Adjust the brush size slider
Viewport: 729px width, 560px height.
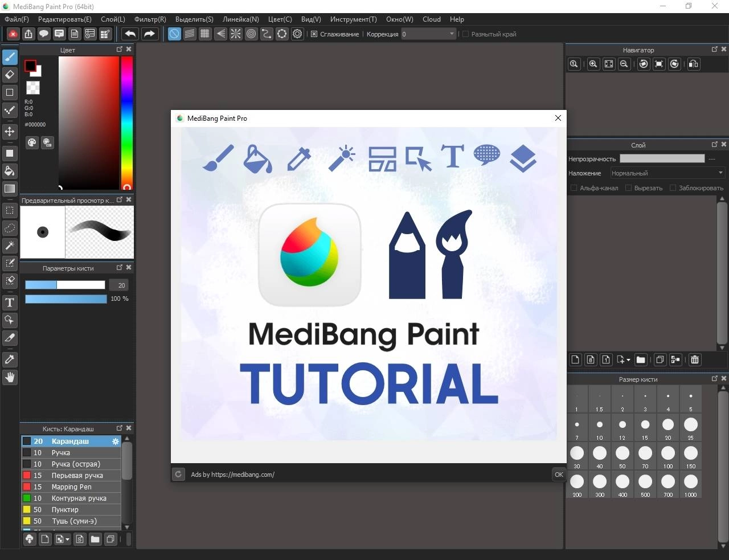[x=65, y=285]
